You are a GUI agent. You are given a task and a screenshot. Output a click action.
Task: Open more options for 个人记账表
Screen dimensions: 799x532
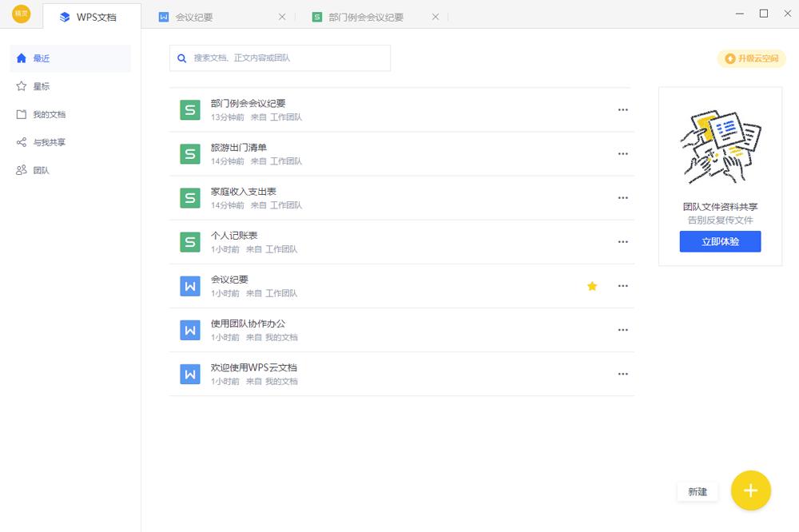pyautogui.click(x=622, y=241)
